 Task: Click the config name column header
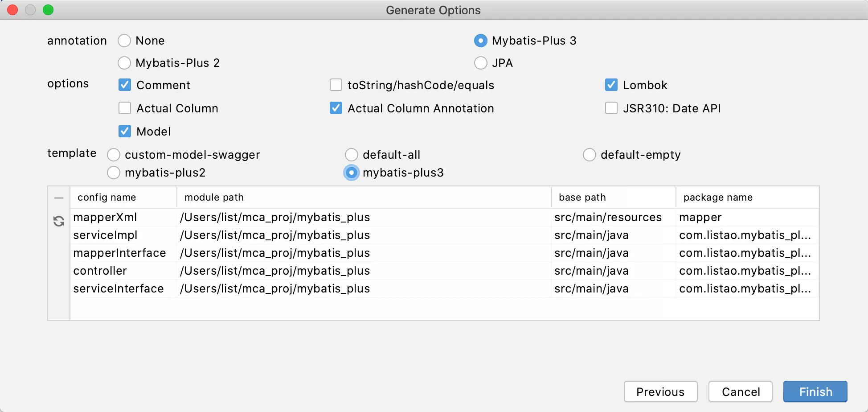click(x=123, y=197)
